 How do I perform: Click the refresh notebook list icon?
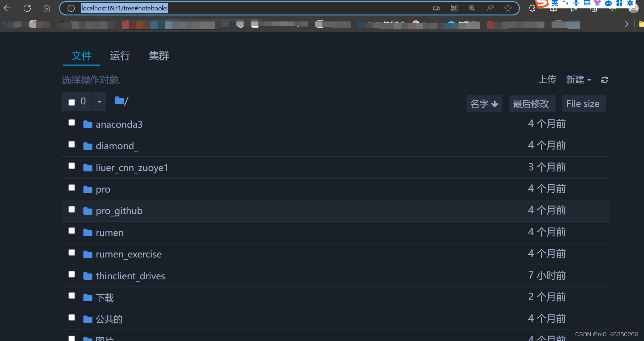tap(605, 80)
